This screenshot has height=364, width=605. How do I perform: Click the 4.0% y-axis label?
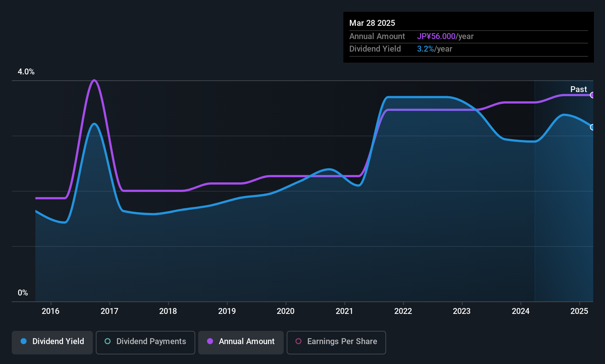[x=26, y=72]
